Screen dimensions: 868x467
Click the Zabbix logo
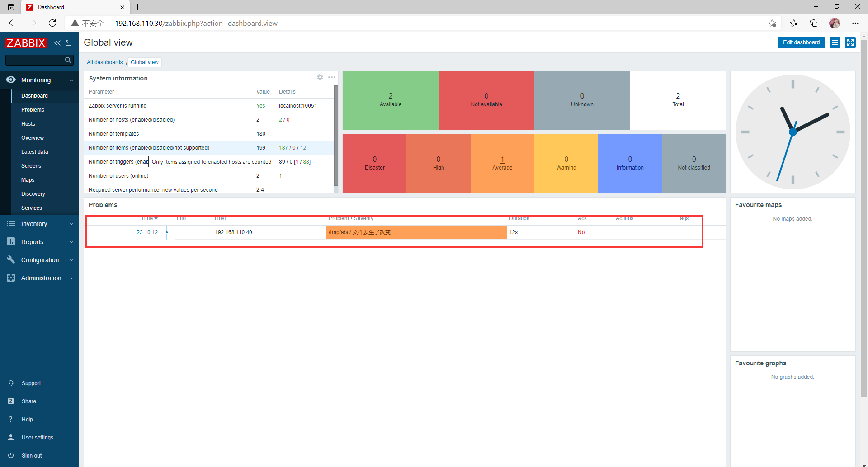26,43
